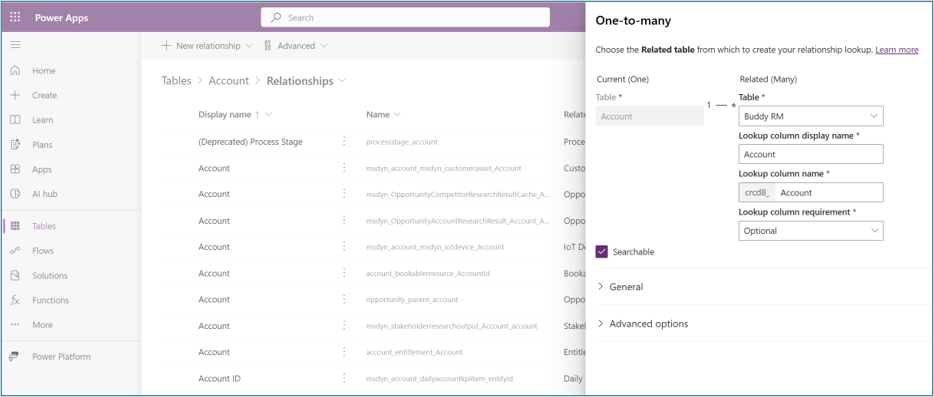Click the New relationship button
The height and width of the screenshot is (397, 934).
click(x=207, y=46)
